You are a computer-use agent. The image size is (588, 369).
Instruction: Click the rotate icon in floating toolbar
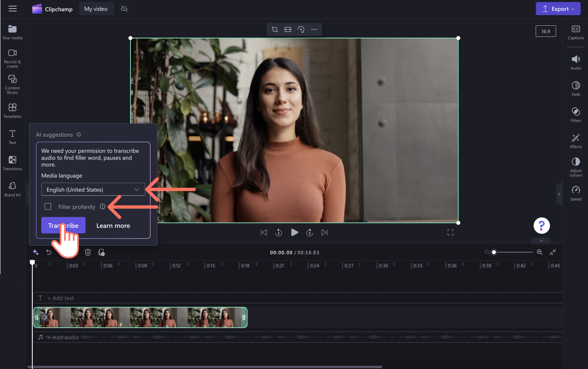pos(301,29)
